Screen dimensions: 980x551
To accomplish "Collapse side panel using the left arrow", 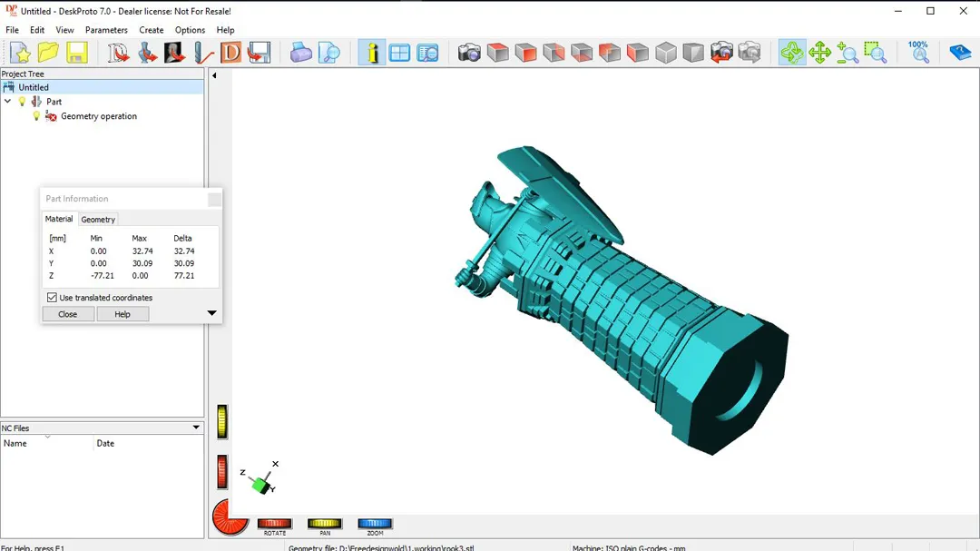I will pos(214,75).
